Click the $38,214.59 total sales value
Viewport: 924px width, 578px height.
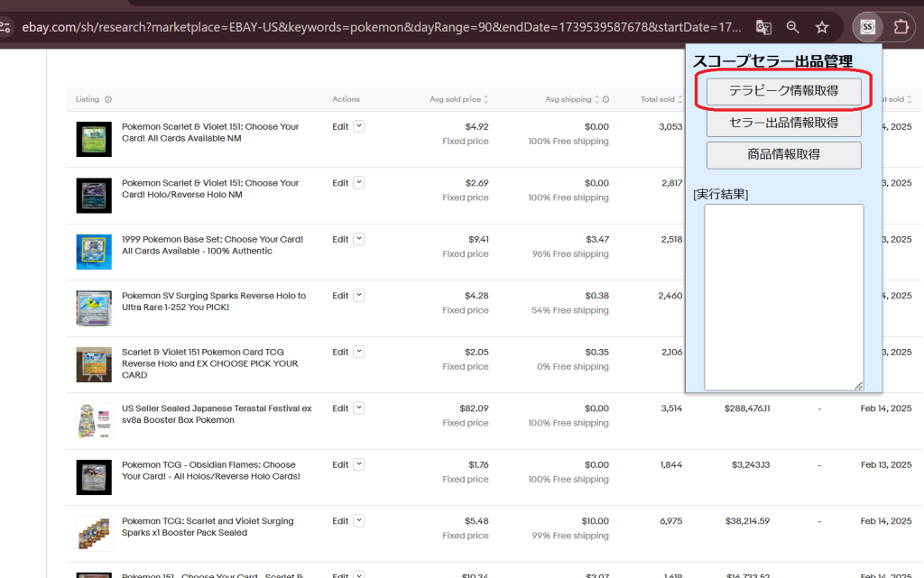[748, 521]
